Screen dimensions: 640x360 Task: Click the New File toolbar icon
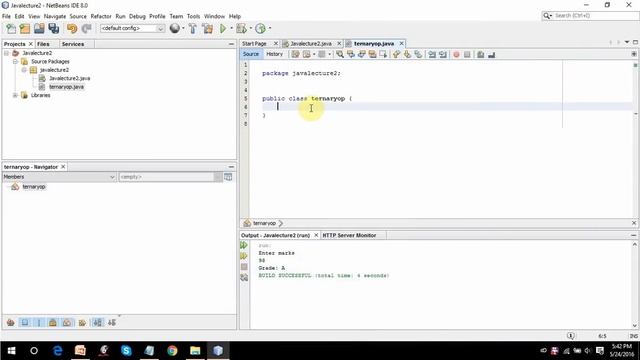coord(11,28)
